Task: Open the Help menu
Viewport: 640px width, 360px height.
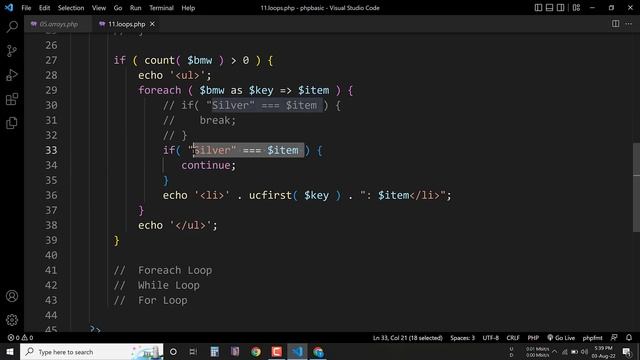Action: click(x=188, y=8)
